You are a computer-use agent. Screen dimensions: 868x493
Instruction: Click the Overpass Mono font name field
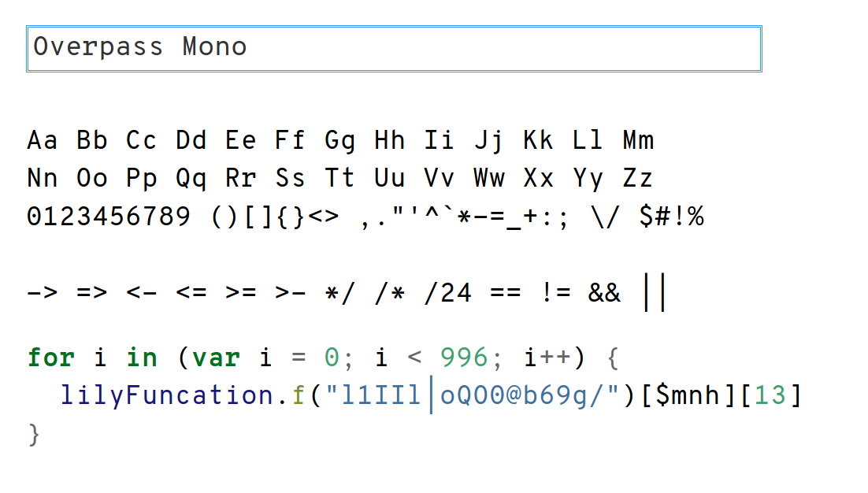(394, 49)
